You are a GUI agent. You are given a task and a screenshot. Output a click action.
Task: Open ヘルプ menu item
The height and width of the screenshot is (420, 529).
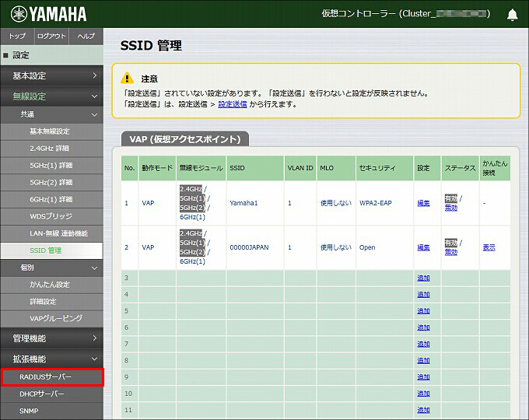tap(86, 36)
